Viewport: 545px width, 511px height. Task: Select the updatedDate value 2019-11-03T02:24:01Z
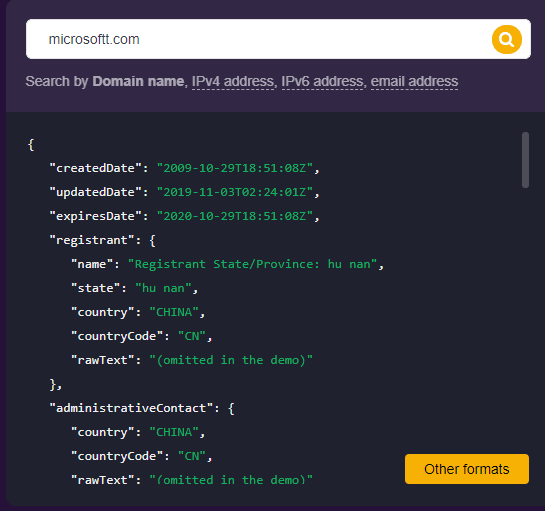pos(235,192)
